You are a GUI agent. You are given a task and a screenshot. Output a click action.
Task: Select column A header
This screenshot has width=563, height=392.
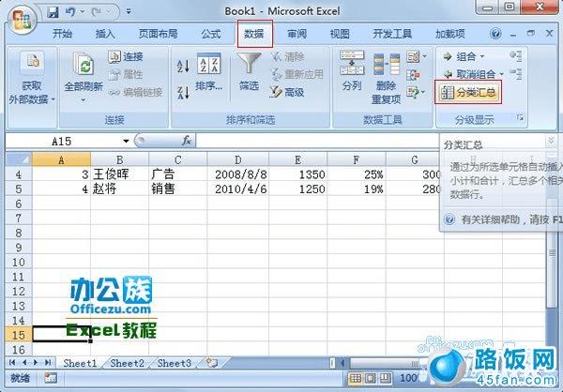(61, 159)
